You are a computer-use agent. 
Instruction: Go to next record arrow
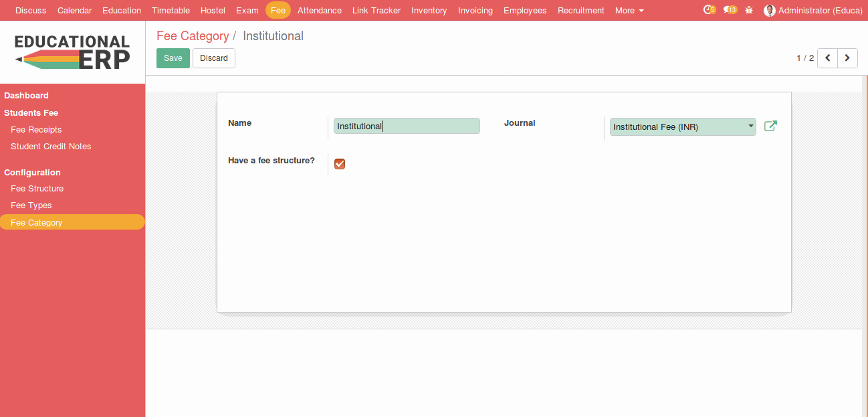pos(847,58)
